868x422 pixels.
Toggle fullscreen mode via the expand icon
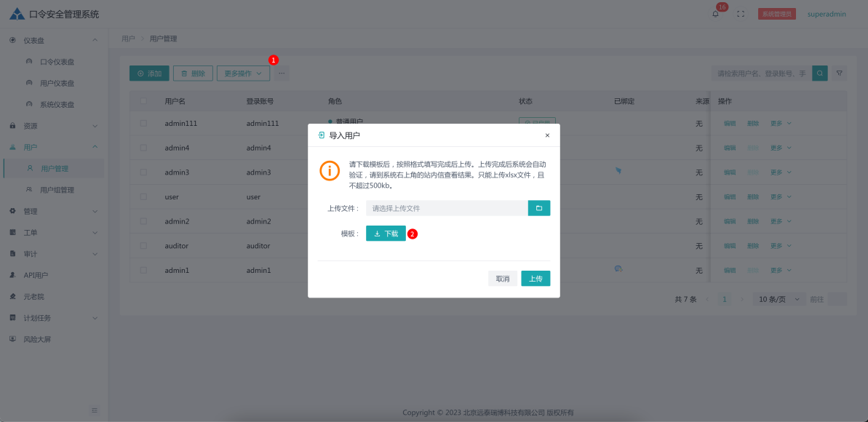click(740, 13)
